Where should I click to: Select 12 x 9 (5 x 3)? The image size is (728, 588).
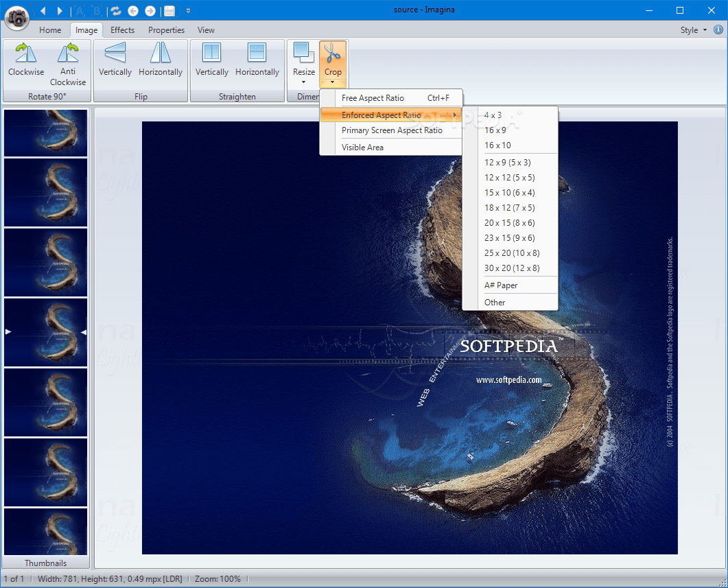tap(510, 163)
